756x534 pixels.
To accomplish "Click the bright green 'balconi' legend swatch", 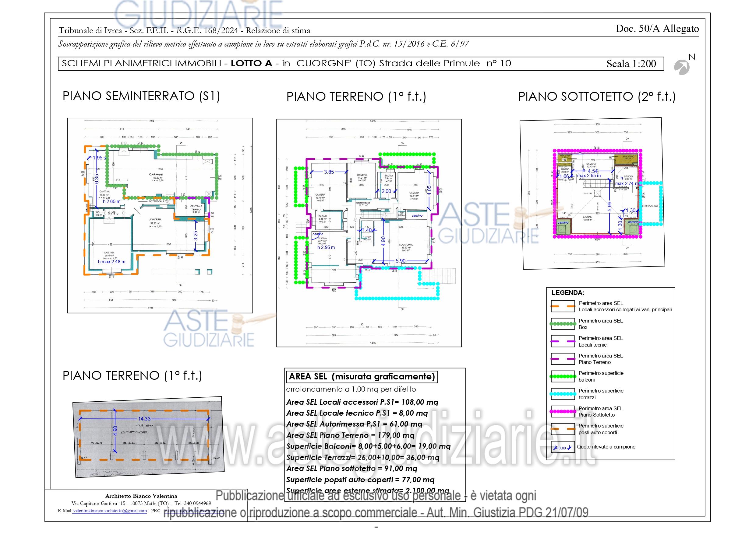I will click(563, 376).
